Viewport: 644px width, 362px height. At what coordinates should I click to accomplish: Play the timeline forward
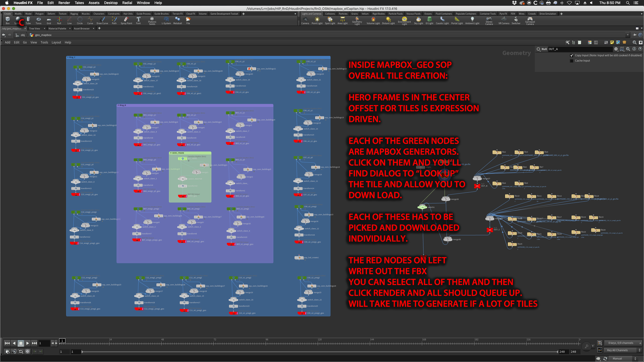[x=28, y=343]
